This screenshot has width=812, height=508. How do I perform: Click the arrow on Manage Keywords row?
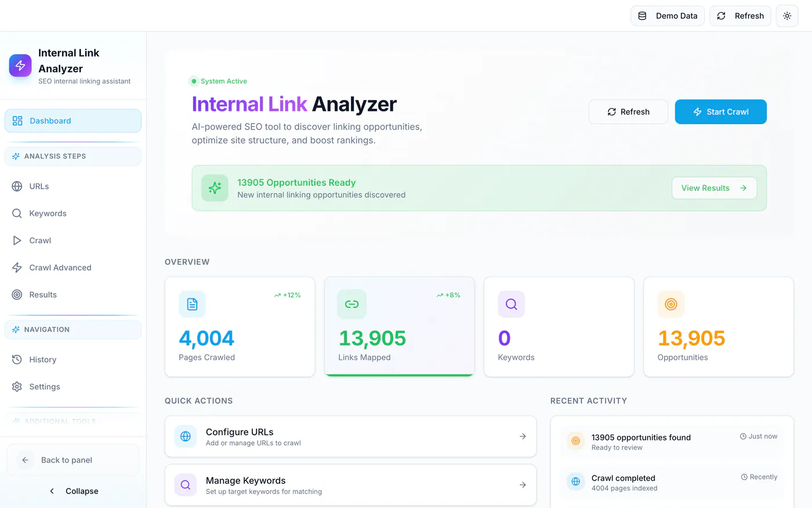523,485
